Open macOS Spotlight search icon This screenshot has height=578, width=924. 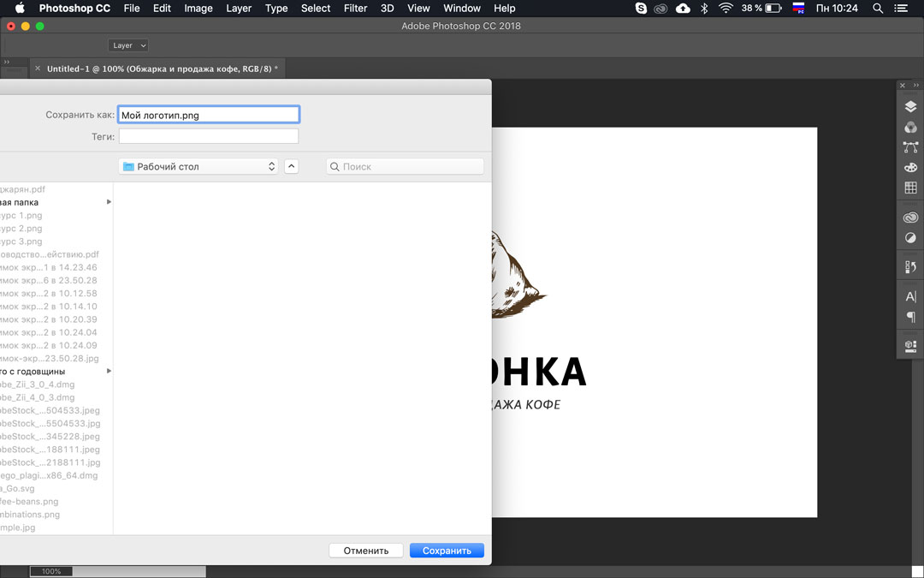pyautogui.click(x=878, y=9)
